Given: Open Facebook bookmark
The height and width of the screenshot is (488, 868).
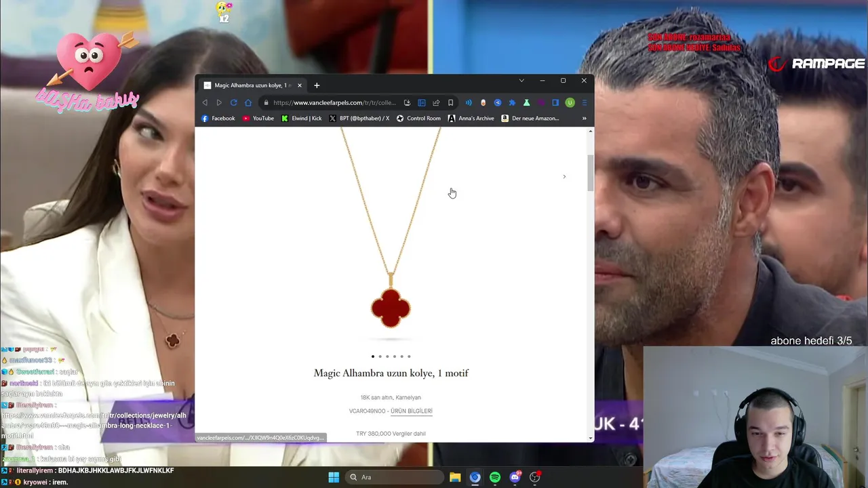Looking at the screenshot, I should coord(218,118).
